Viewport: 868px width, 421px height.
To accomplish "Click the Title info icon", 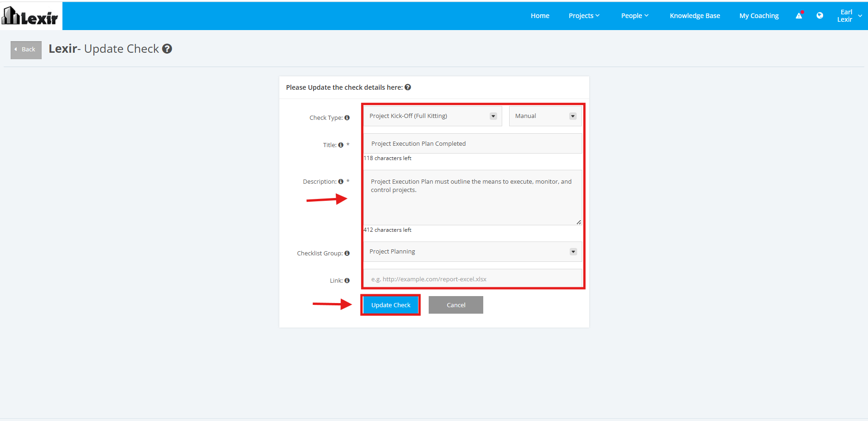I will [x=341, y=145].
